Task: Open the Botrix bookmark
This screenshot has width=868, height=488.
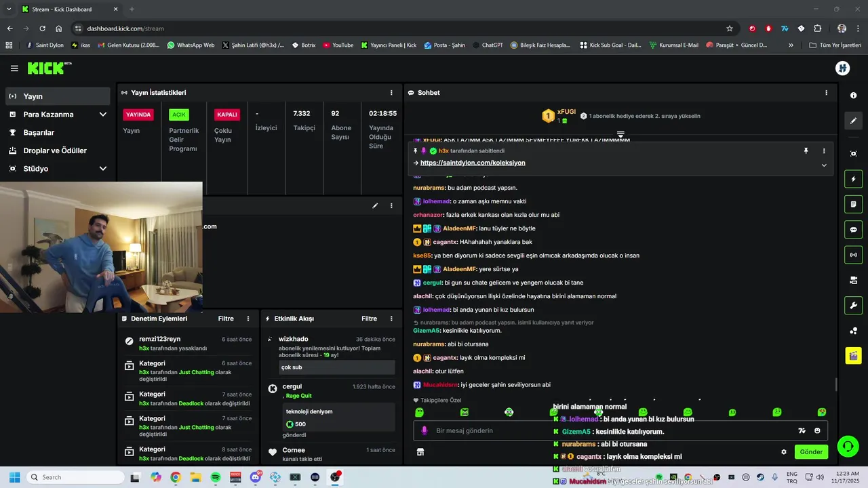Action: (x=303, y=45)
